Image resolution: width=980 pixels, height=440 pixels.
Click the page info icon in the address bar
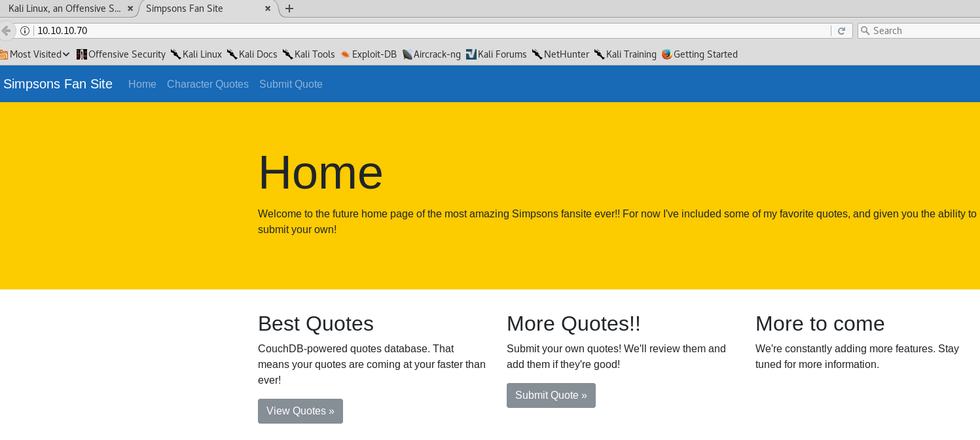coord(24,30)
